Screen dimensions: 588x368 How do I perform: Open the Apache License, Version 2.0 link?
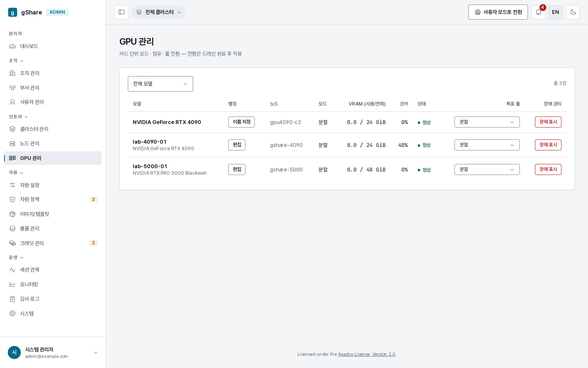(x=367, y=354)
